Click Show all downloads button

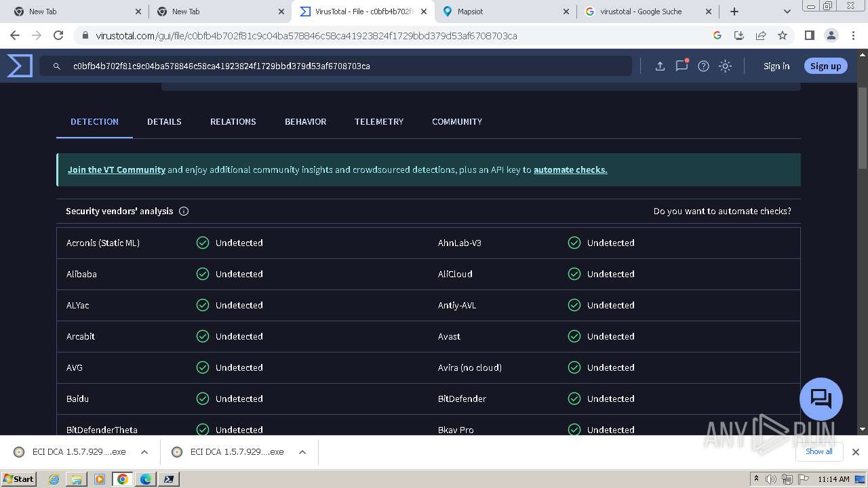coord(818,451)
